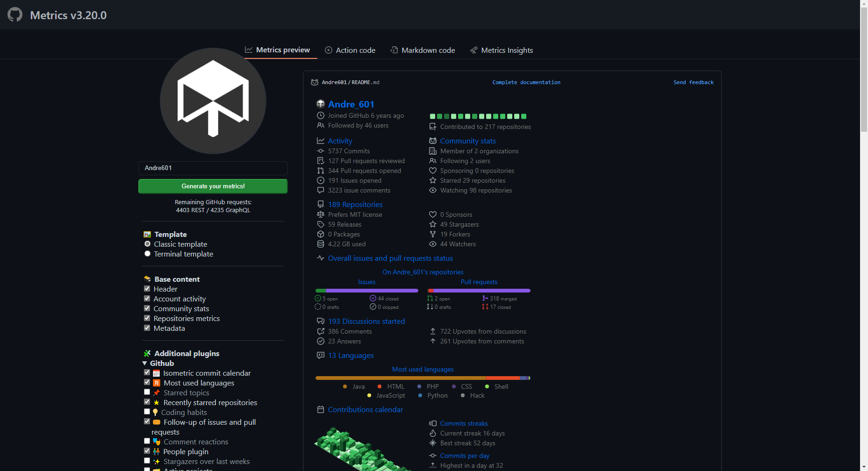Click the star icon beside Starred 29 repositories
Viewport: 868px width, 471px height.
point(433,180)
